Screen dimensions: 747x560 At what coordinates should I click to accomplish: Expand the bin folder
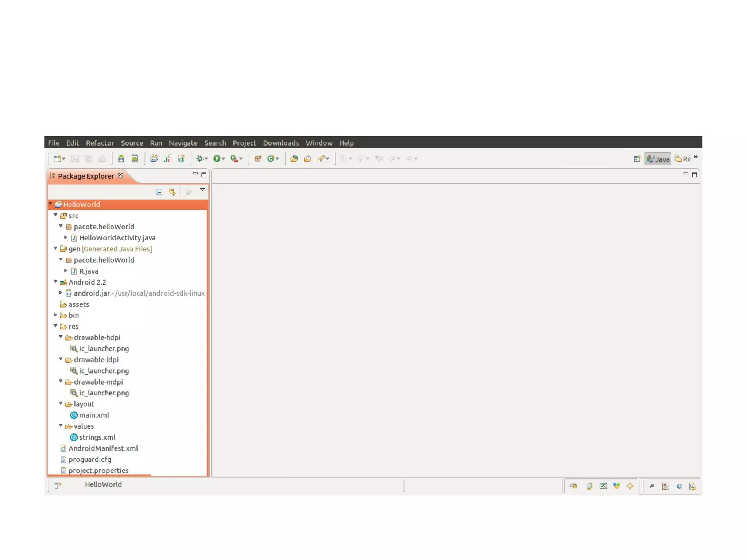pyautogui.click(x=55, y=315)
